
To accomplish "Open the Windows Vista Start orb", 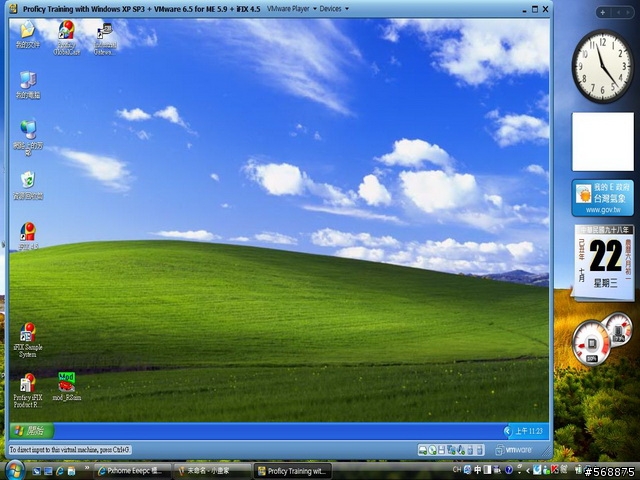I will pos(14,470).
